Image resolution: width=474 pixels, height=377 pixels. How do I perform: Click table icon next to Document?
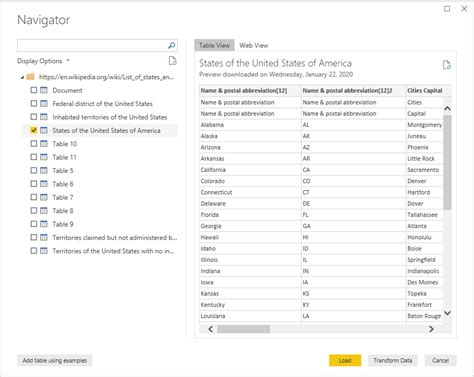click(44, 90)
